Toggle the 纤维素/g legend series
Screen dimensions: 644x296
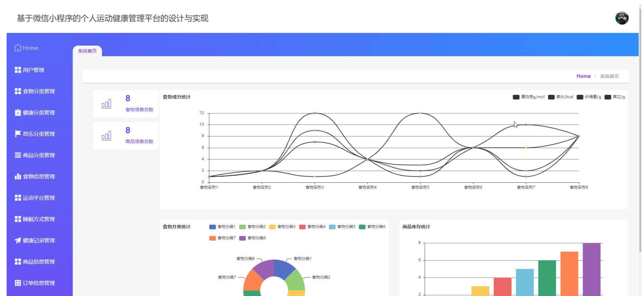(589, 97)
